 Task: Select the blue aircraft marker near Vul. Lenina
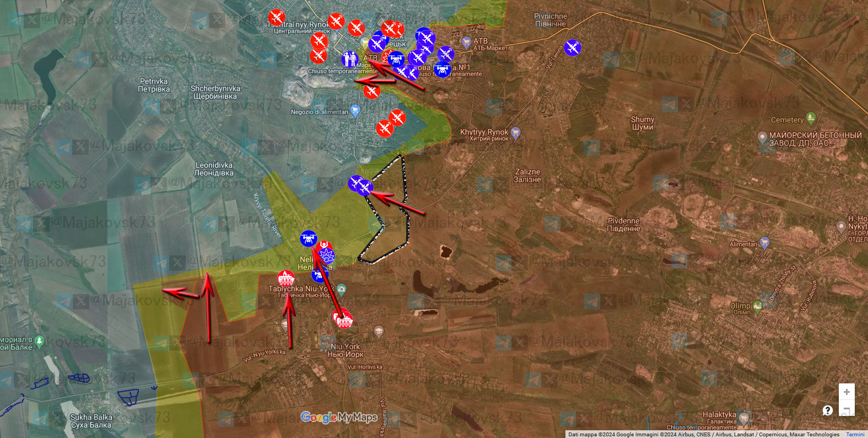coord(573,47)
